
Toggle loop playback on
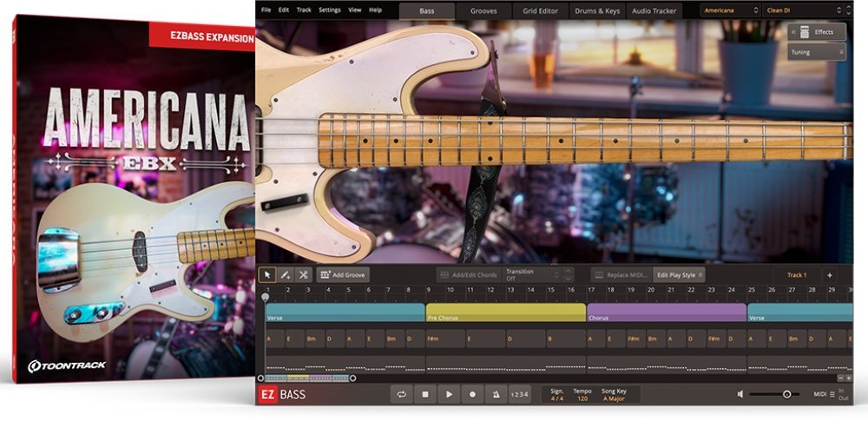coord(401,394)
